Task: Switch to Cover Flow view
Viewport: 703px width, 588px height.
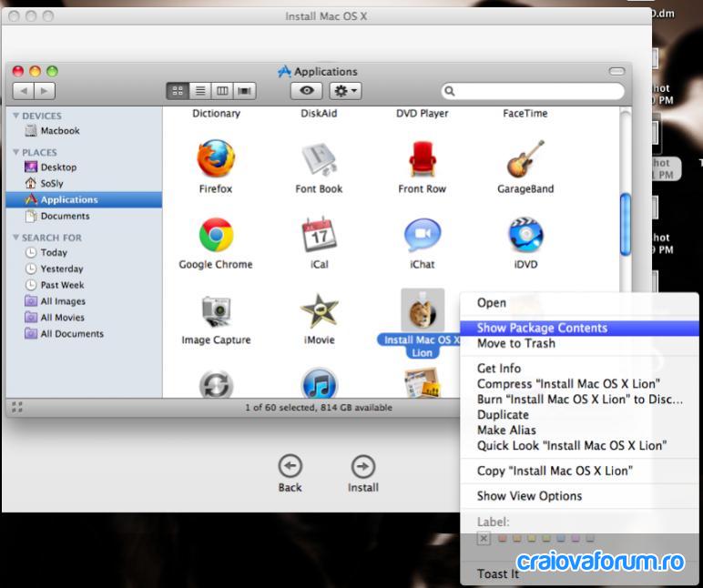Action: tap(244, 91)
